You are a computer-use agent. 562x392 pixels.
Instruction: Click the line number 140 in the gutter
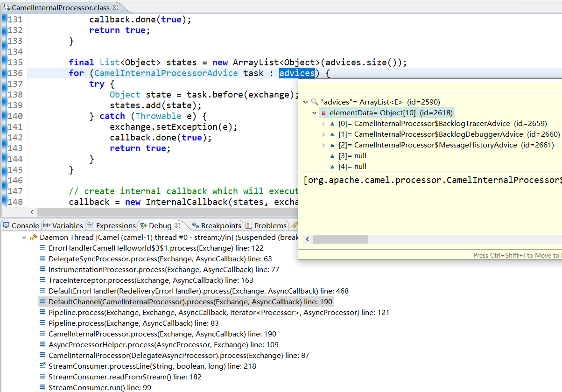pyautogui.click(x=15, y=116)
